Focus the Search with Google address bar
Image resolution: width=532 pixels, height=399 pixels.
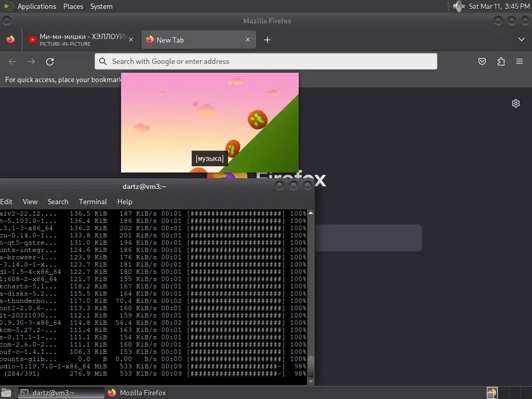tap(265, 61)
